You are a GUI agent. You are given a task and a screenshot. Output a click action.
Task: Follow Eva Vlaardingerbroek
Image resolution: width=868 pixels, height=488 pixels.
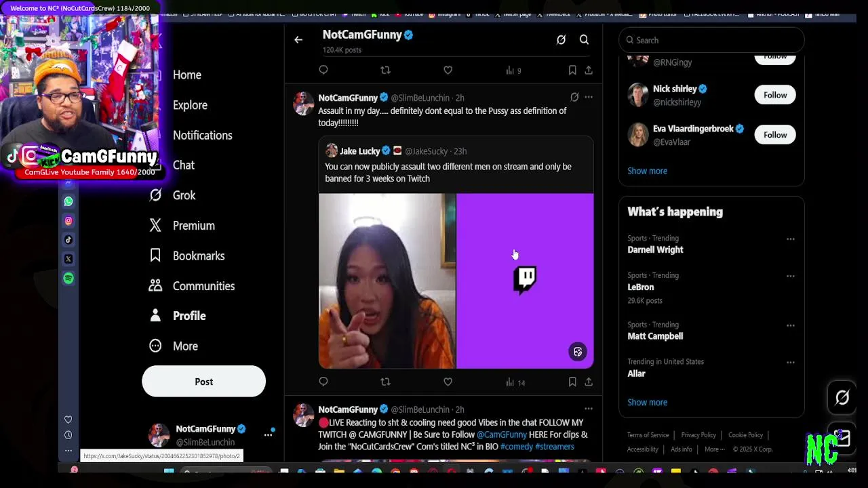coord(774,135)
